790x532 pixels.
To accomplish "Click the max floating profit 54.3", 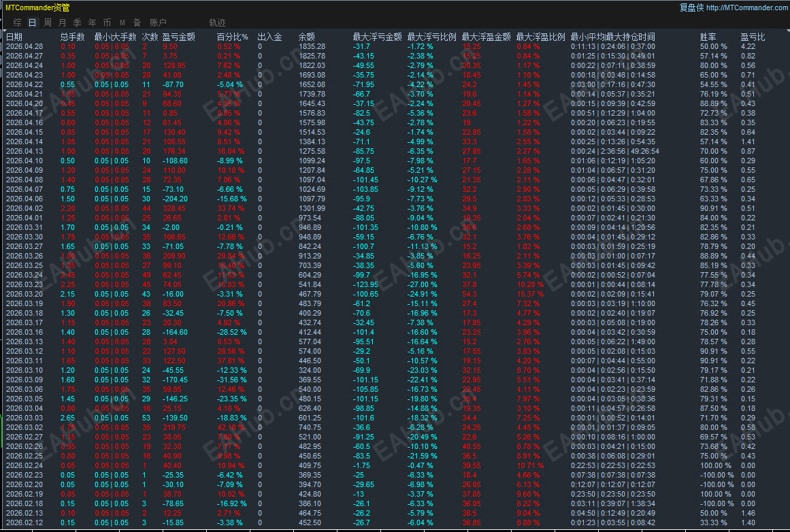I will tap(469, 294).
